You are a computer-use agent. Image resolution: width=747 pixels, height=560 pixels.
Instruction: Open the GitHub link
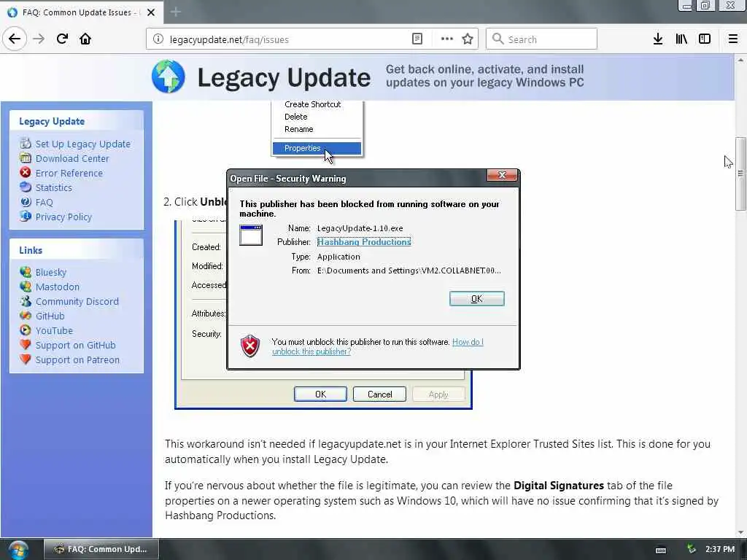50,316
